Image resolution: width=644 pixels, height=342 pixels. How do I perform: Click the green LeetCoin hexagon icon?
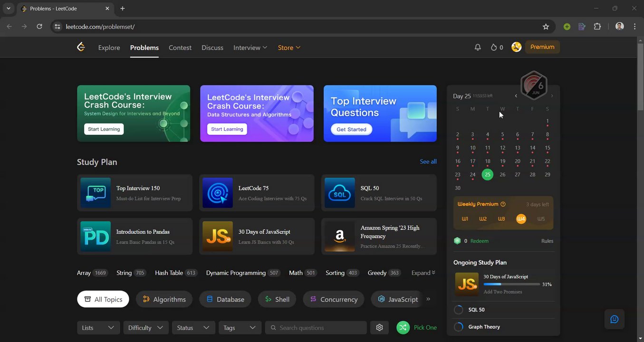pyautogui.click(x=457, y=241)
